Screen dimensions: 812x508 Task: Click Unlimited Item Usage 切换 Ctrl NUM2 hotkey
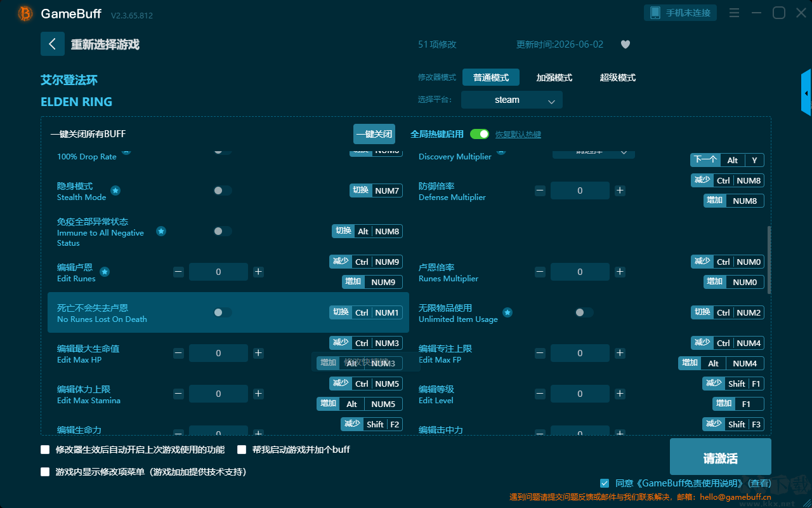coord(728,312)
